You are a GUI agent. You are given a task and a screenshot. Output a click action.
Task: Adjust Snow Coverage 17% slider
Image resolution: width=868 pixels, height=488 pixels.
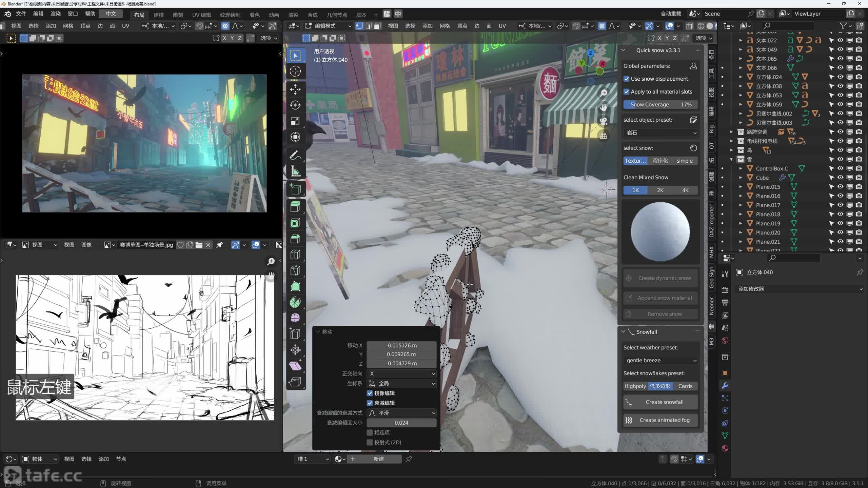click(660, 104)
